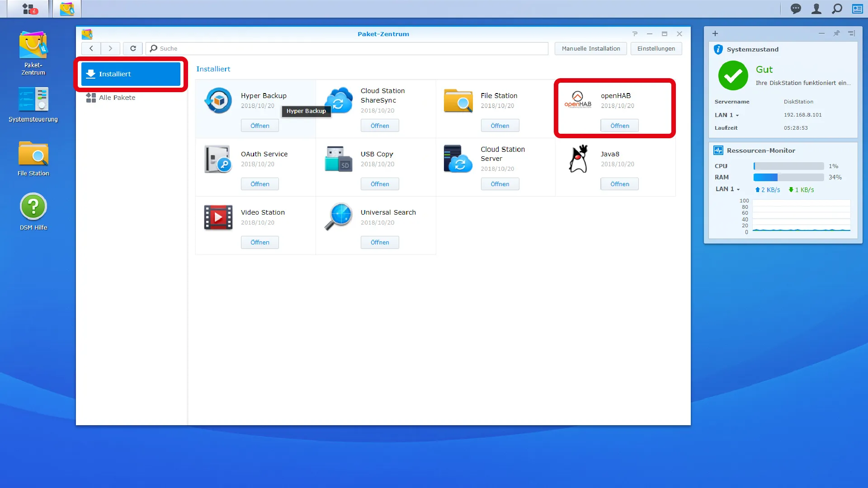Open Hyper Backup with its Öffnen button

click(x=260, y=126)
